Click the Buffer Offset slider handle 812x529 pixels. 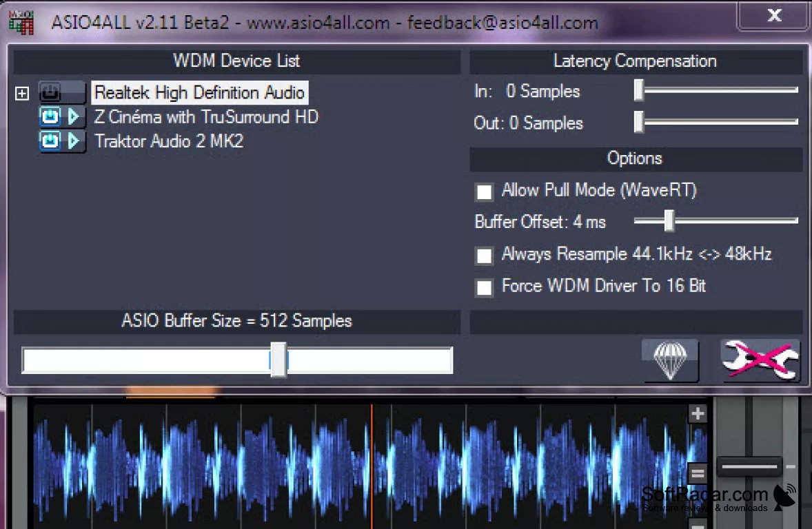[669, 220]
